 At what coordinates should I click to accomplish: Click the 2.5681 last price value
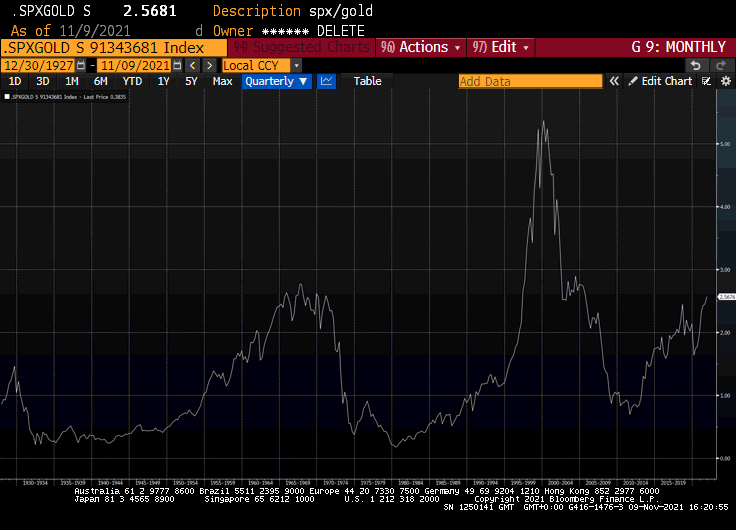pyautogui.click(x=150, y=11)
